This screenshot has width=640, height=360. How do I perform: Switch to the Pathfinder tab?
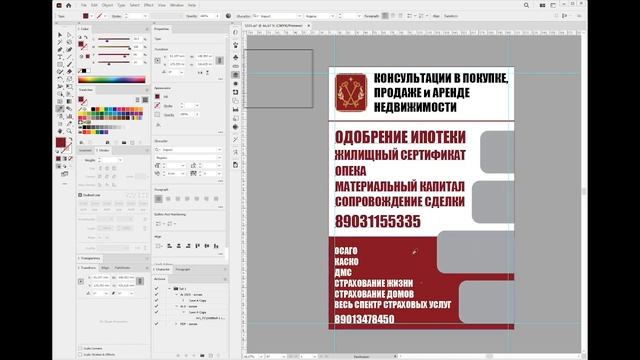click(x=122, y=268)
